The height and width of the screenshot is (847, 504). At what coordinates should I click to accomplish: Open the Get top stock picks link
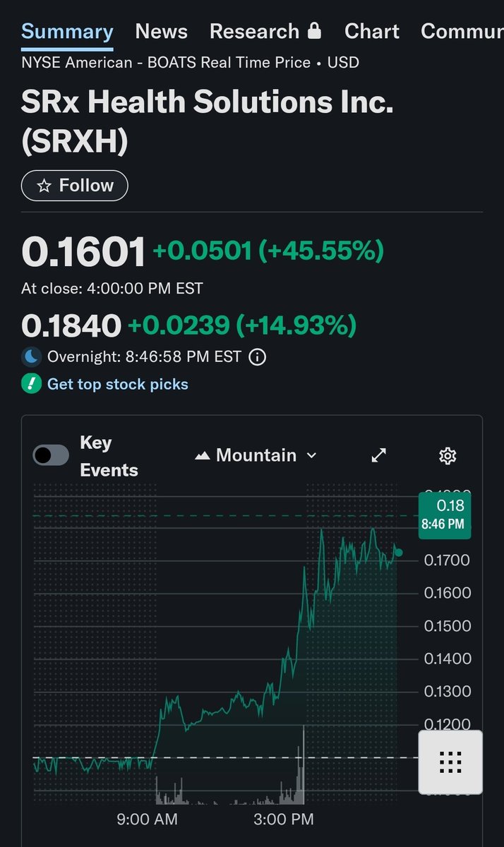117,384
